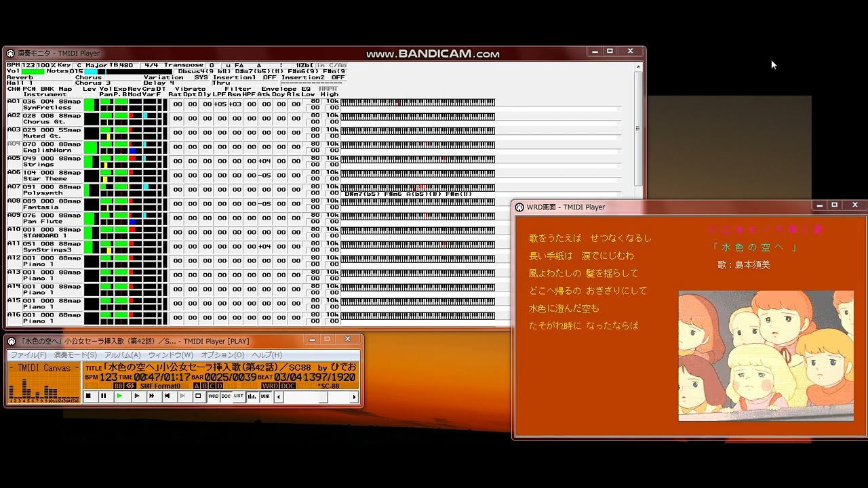Select channel A01 SynFretless row
868x488 pixels.
pos(45,104)
